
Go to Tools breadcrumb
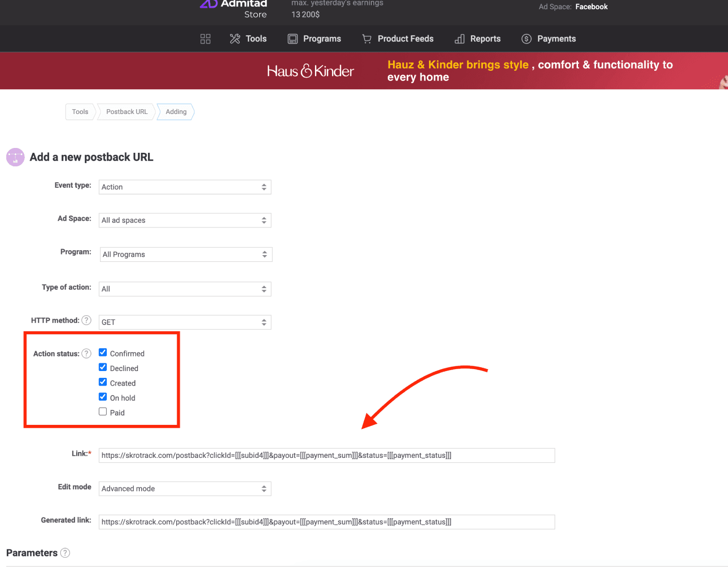pos(80,112)
